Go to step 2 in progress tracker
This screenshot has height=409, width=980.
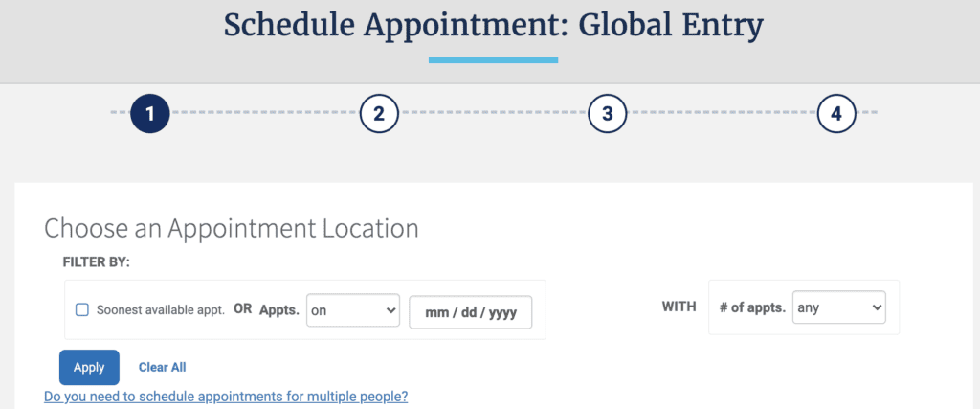[379, 115]
